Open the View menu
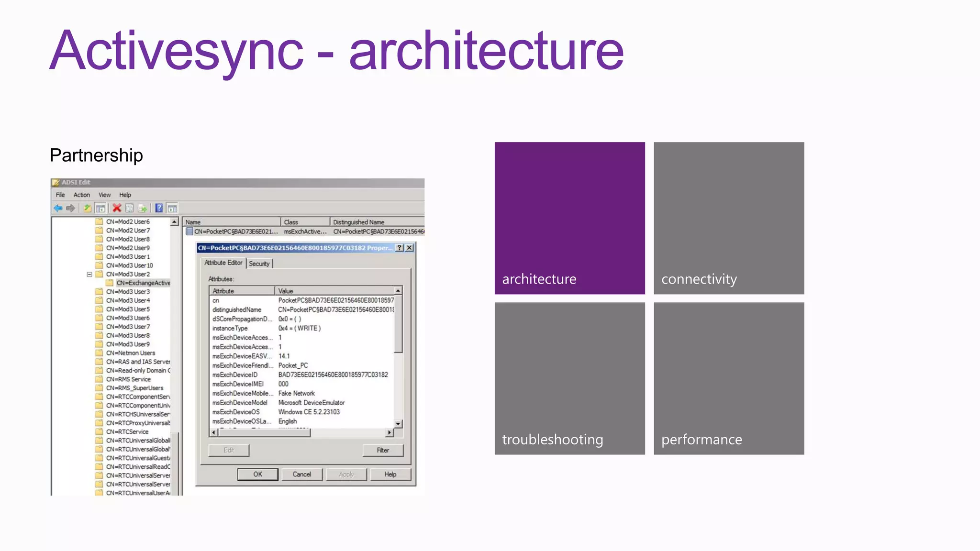Screen dimensions: 980x551 [104, 195]
